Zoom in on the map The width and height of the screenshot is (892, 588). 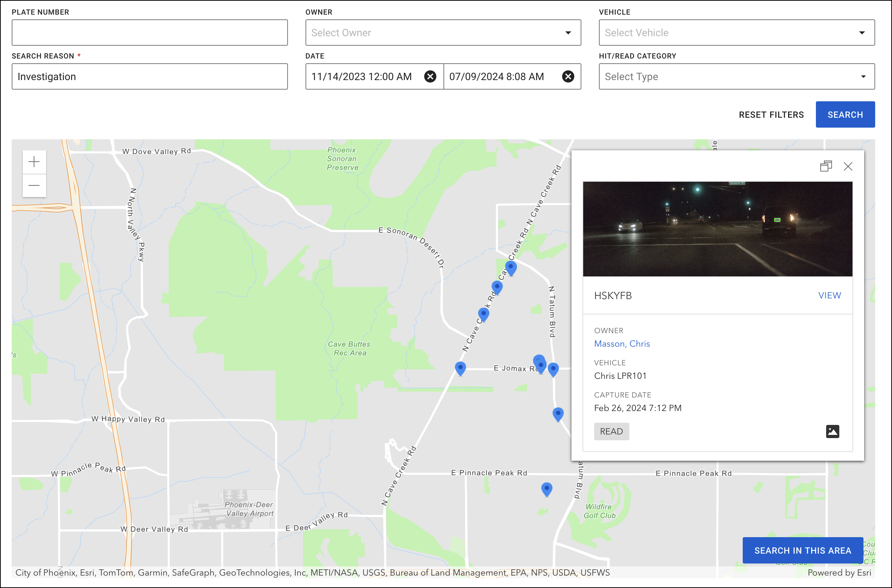[34, 162]
